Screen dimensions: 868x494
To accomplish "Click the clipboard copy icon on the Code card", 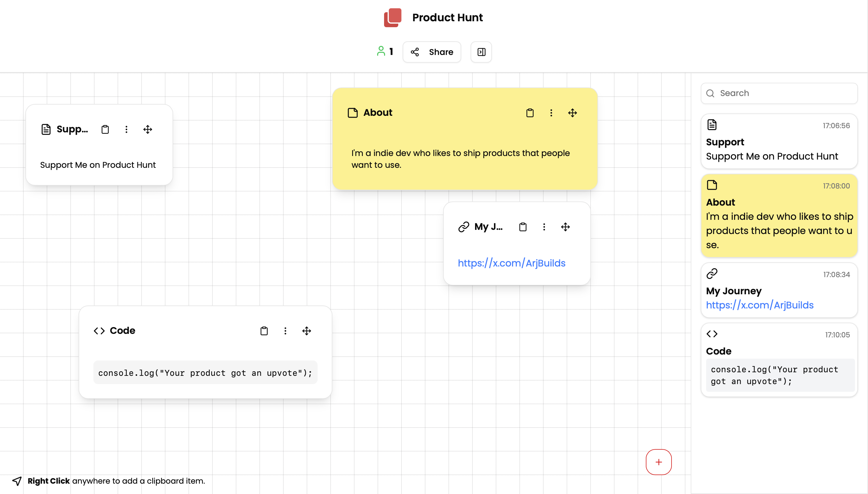I will click(x=264, y=331).
